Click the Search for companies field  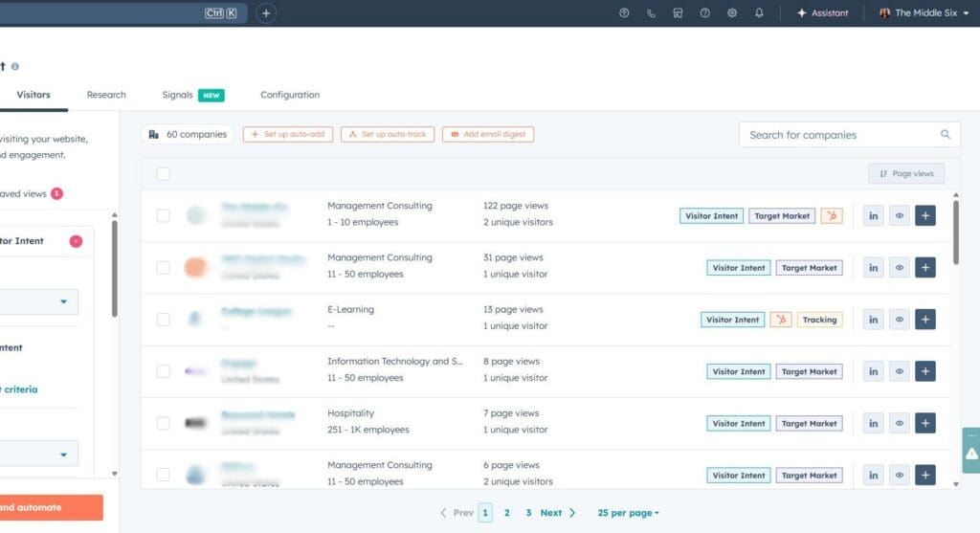[x=850, y=134]
